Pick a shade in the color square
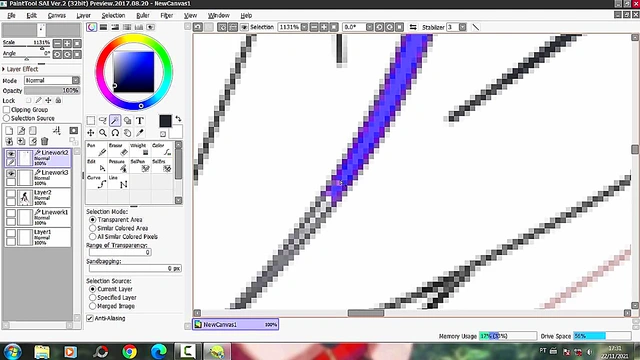The width and height of the screenshot is (640, 360). pos(134,72)
